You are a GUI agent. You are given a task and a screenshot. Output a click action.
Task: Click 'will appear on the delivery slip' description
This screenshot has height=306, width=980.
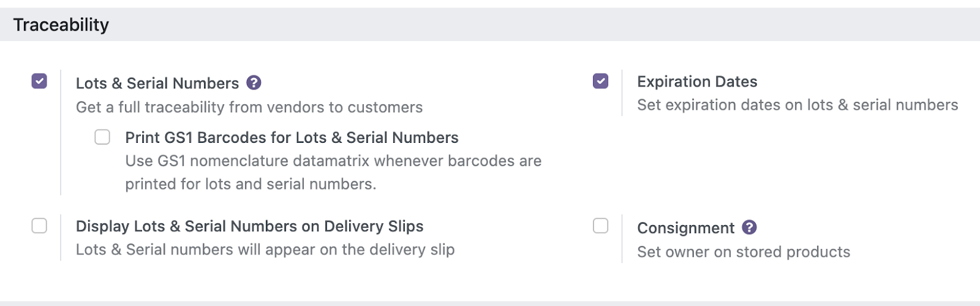click(x=265, y=250)
